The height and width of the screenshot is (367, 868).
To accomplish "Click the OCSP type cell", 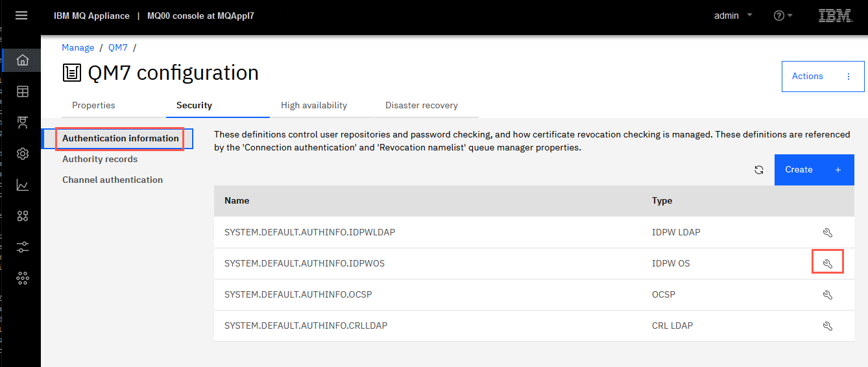I will pyautogui.click(x=664, y=294).
